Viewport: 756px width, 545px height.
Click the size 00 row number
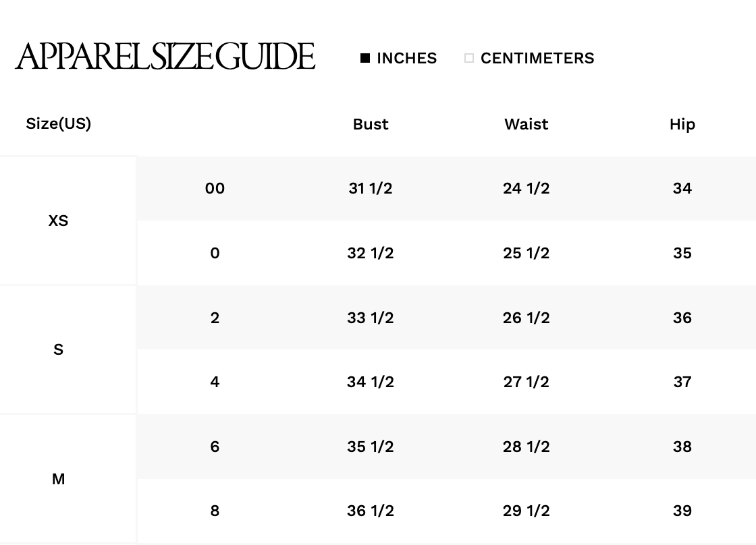[215, 188]
